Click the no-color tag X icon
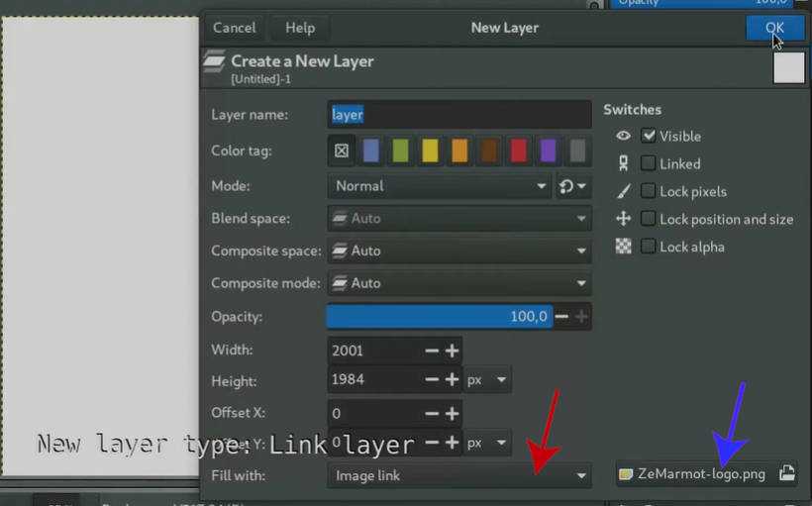Image resolution: width=812 pixels, height=506 pixels. point(342,152)
